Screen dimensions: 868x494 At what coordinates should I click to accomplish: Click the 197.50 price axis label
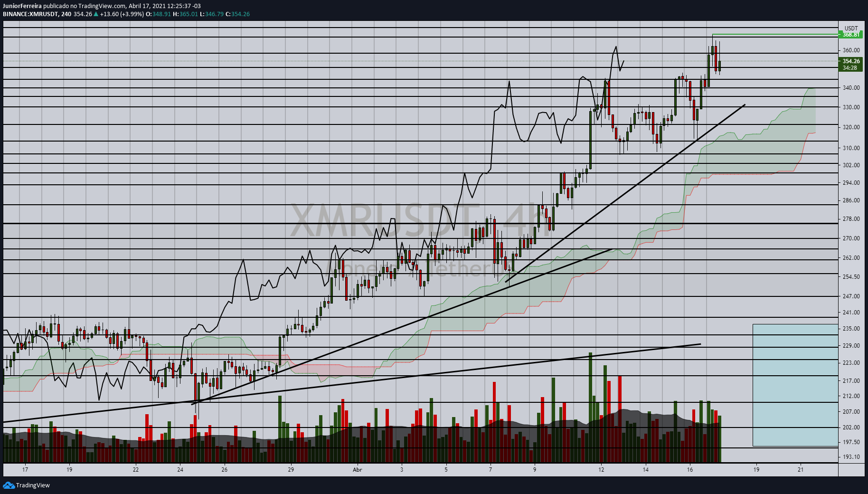pos(851,442)
